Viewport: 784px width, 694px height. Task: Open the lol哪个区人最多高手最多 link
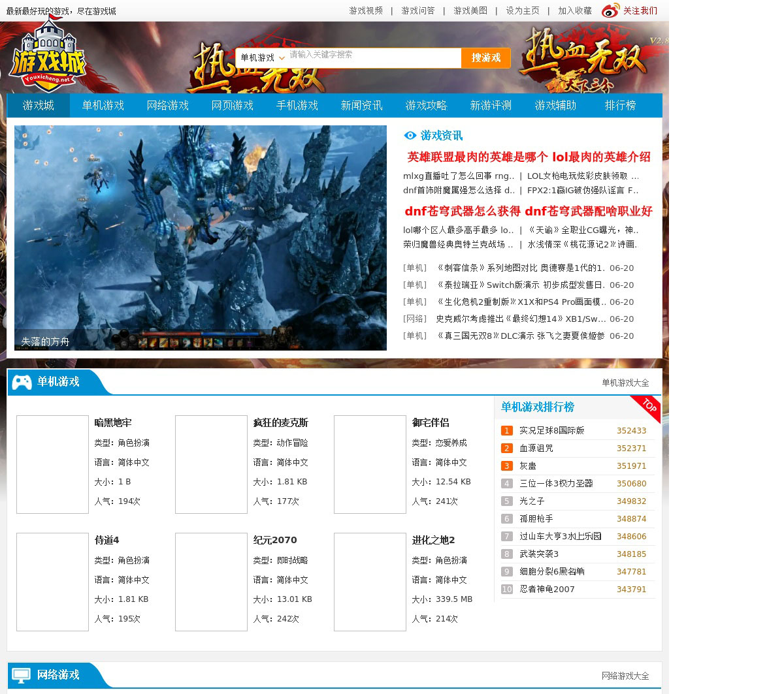(459, 230)
